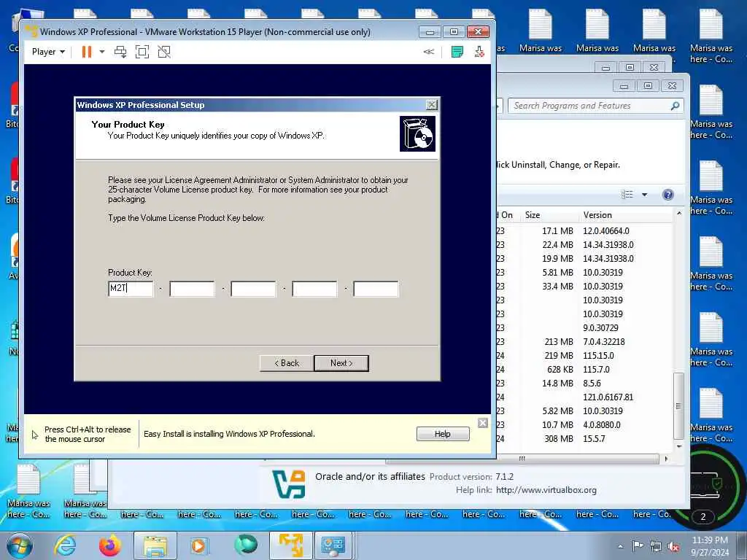The image size is (747, 560).
Task: Click the second Product Key field
Action: 192,289
